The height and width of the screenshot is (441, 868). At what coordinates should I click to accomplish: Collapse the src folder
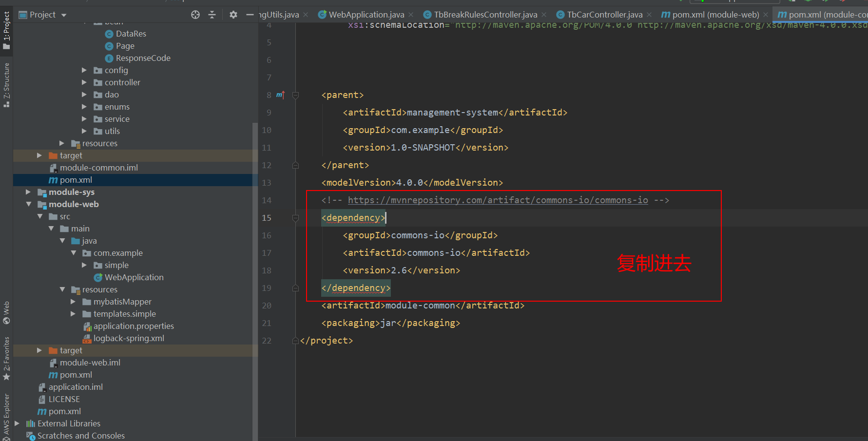[39, 216]
